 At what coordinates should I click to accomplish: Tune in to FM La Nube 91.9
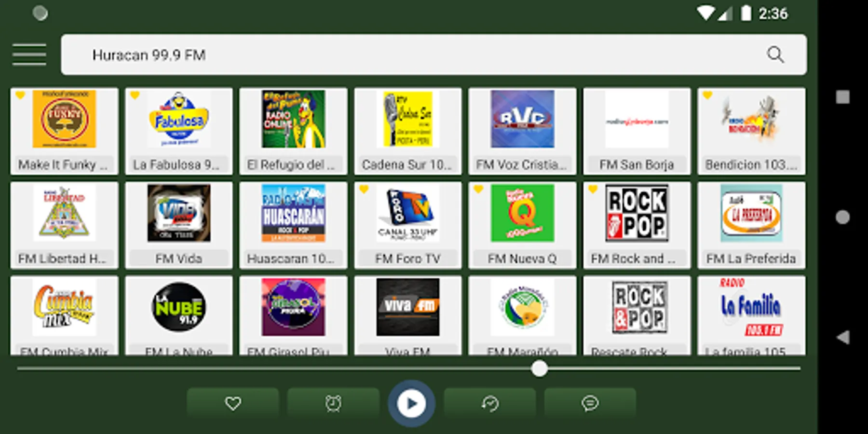(x=179, y=316)
